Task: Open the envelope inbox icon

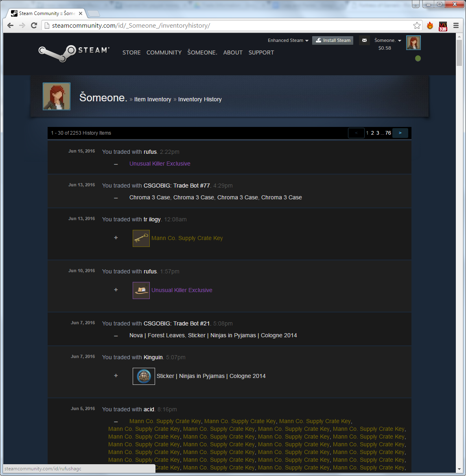Action: [x=364, y=40]
